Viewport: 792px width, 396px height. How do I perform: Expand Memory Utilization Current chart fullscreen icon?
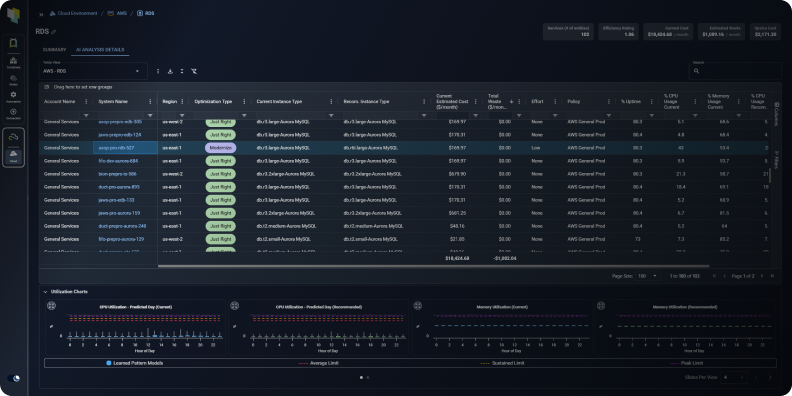click(x=417, y=306)
